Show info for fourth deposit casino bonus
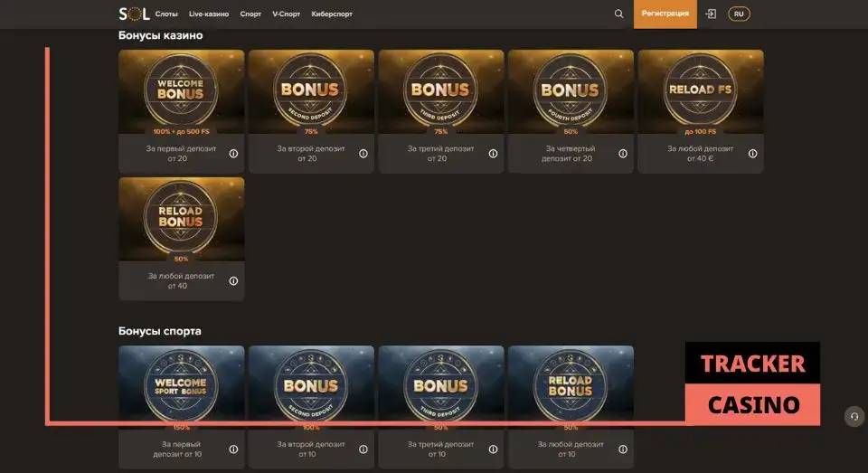This screenshot has width=868, height=473. 623,154
